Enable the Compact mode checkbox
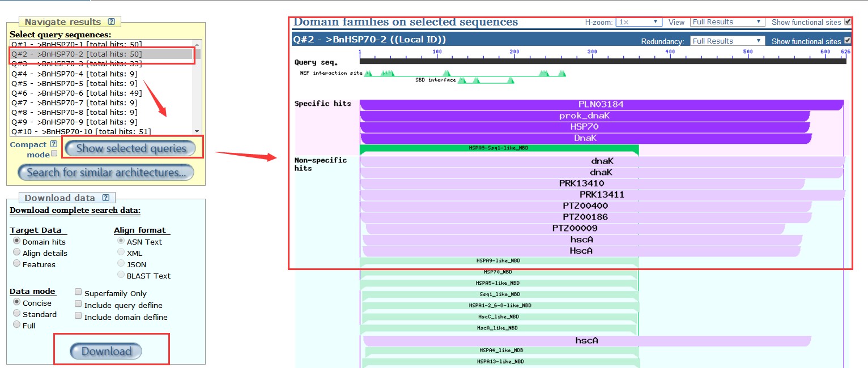This screenshot has height=368, width=868. pyautogui.click(x=54, y=153)
